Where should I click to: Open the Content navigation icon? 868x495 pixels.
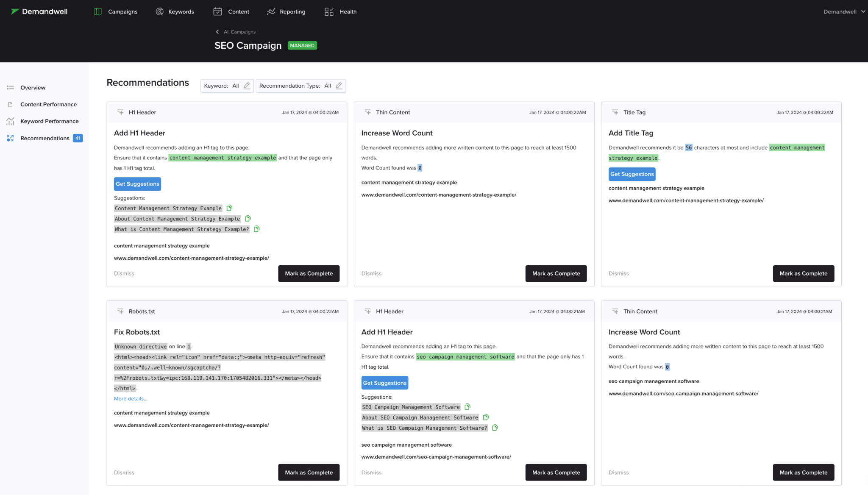click(x=217, y=11)
